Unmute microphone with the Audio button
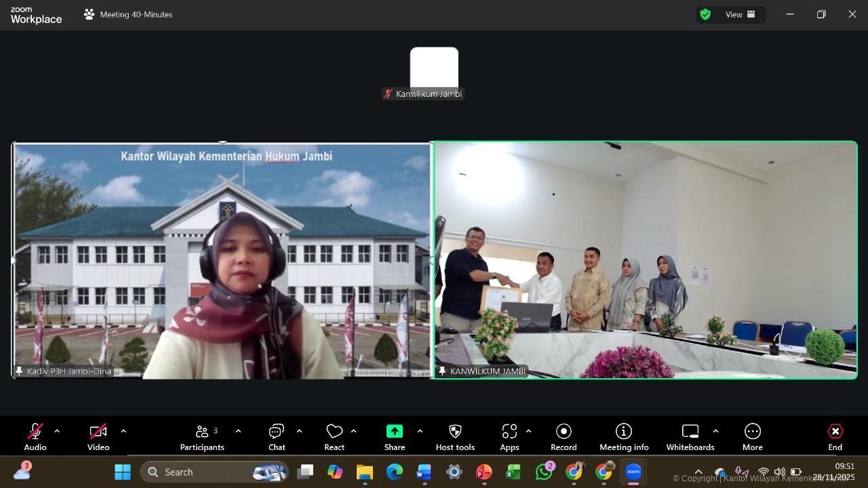Image resolution: width=868 pixels, height=488 pixels. coord(35,437)
